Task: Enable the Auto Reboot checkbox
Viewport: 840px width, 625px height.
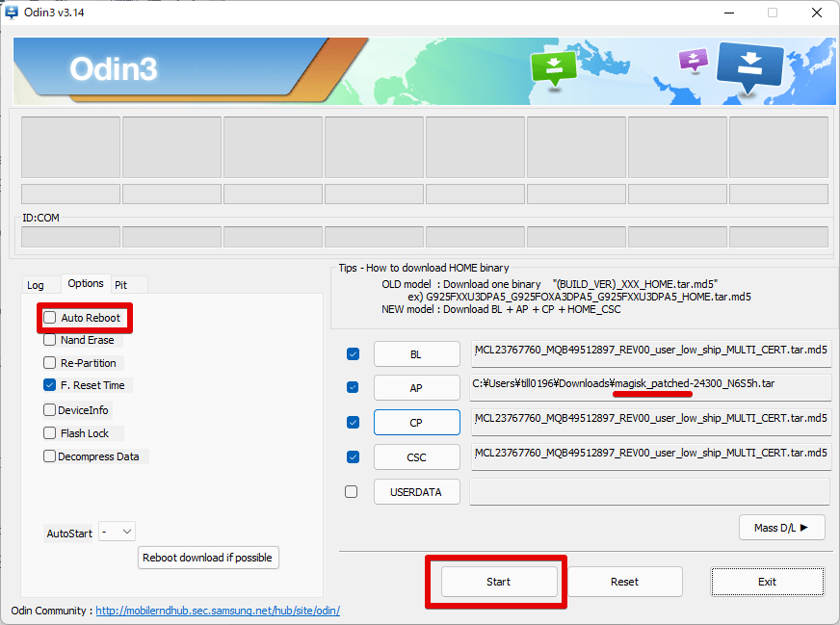Action: pyautogui.click(x=50, y=318)
